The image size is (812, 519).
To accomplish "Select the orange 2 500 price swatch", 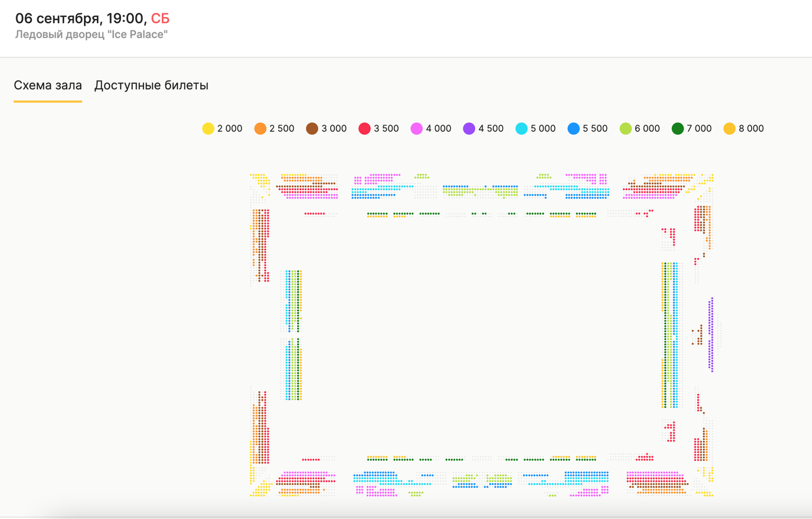I will [261, 129].
